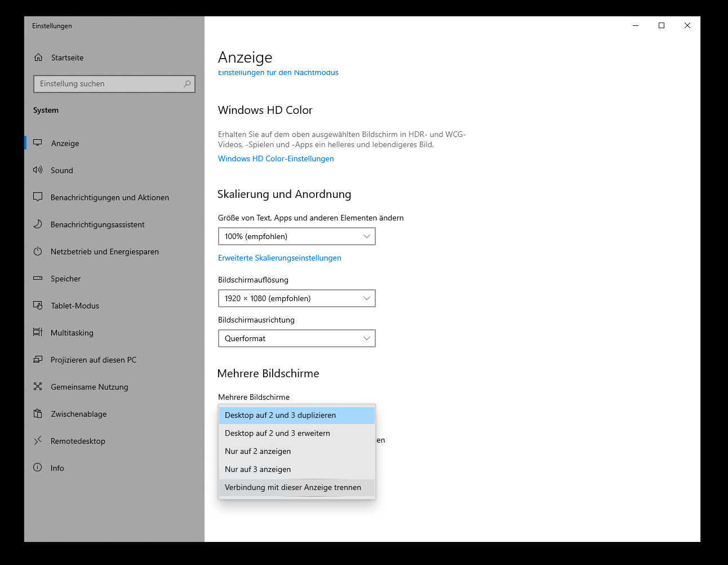This screenshot has width=728, height=565.
Task: Click the Benachrichtigungen und Aktionen icon
Action: [38, 197]
